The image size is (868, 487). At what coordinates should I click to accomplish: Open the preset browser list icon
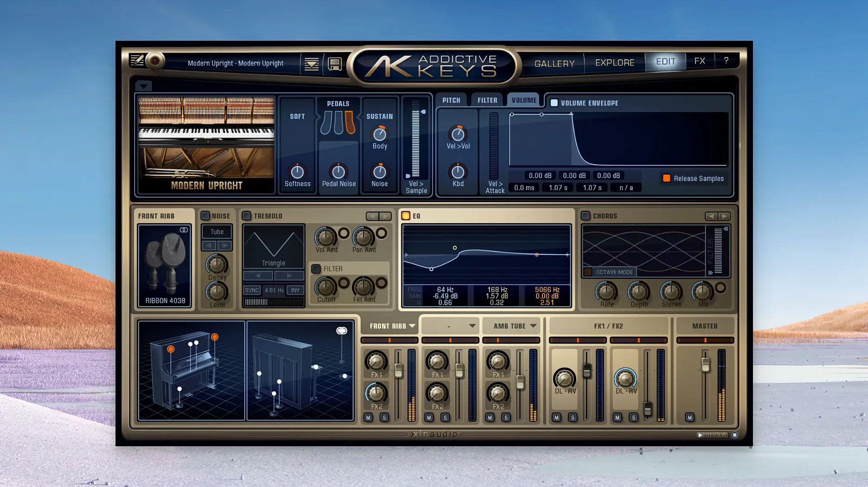click(x=311, y=64)
